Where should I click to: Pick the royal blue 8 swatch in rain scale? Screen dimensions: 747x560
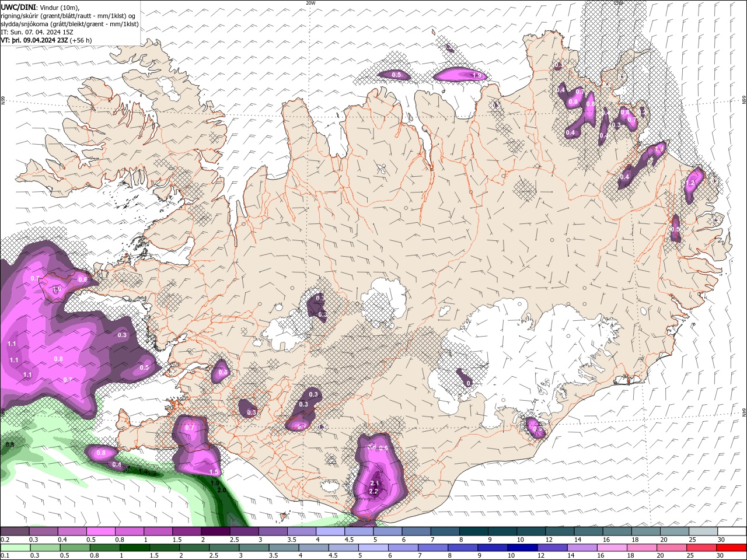pos(463,548)
